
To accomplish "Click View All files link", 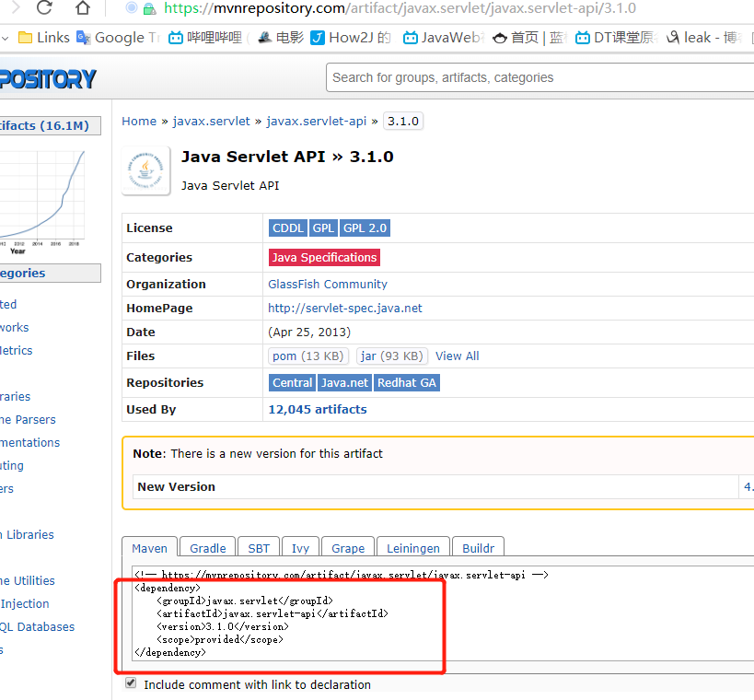I will click(458, 356).
